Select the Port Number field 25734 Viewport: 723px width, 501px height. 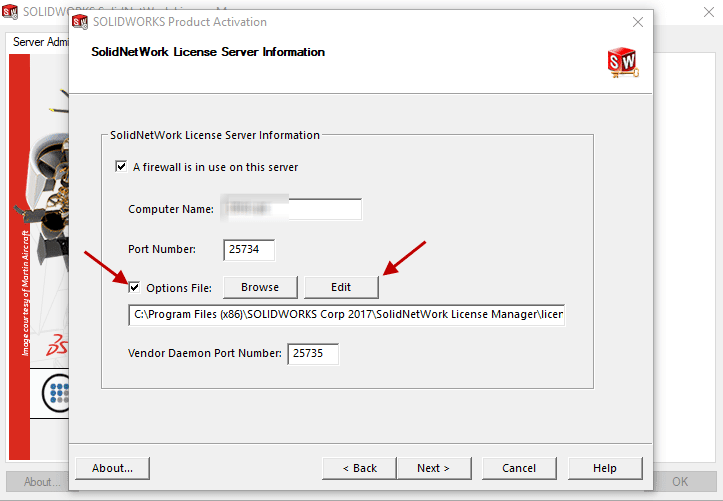249,249
